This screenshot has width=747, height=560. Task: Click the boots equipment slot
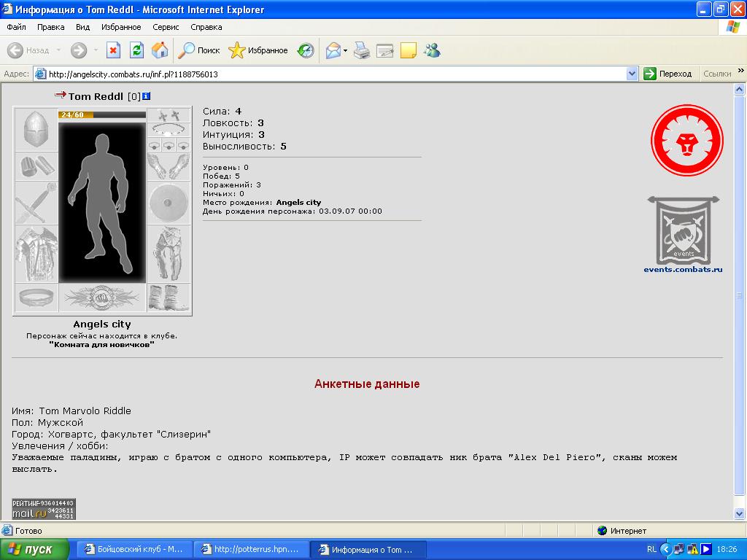pyautogui.click(x=169, y=297)
